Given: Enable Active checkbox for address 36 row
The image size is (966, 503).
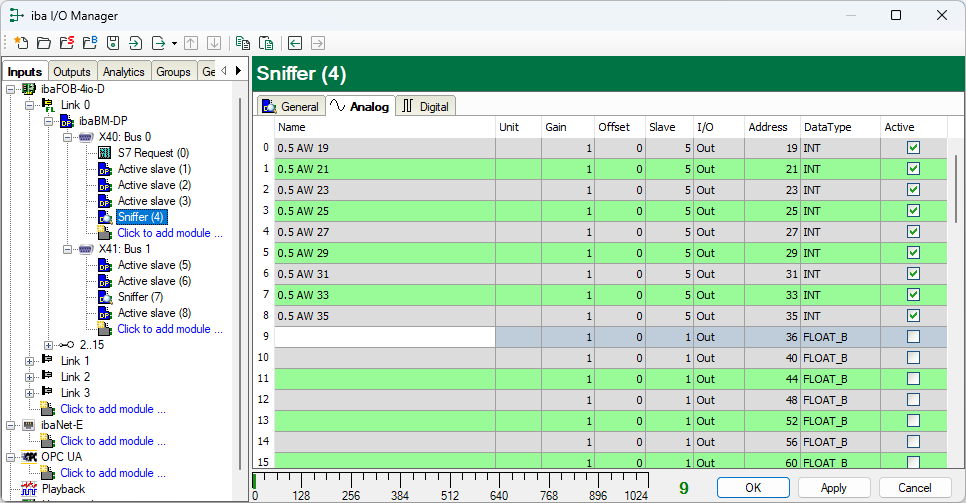Looking at the screenshot, I should click(x=912, y=337).
